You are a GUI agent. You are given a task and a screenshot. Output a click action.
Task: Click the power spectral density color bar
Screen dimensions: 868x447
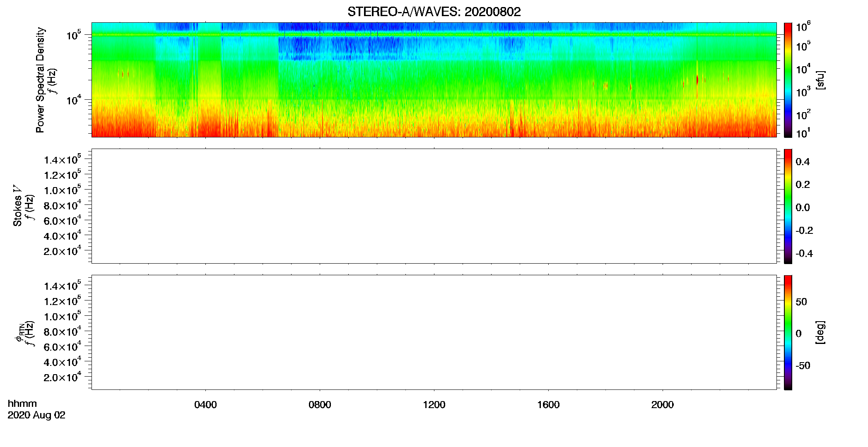pyautogui.click(x=788, y=80)
